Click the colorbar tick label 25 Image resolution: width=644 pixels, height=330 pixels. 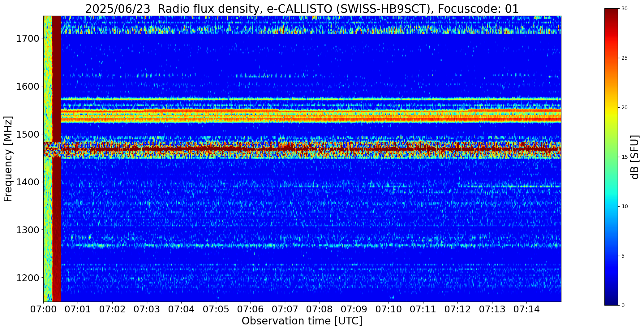pyautogui.click(x=625, y=58)
